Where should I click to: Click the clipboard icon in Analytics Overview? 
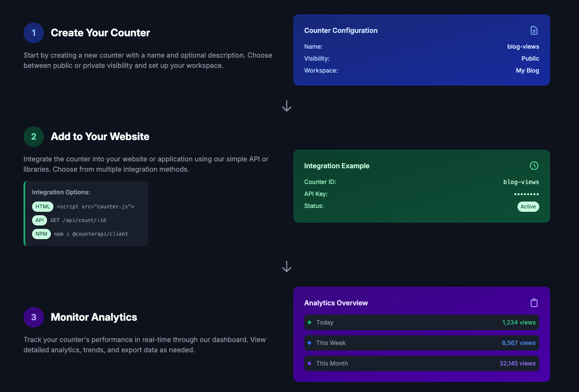coord(534,303)
